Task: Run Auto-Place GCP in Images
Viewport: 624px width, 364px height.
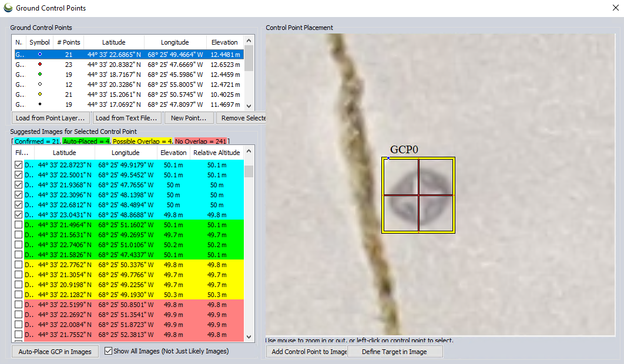Action: (x=55, y=352)
